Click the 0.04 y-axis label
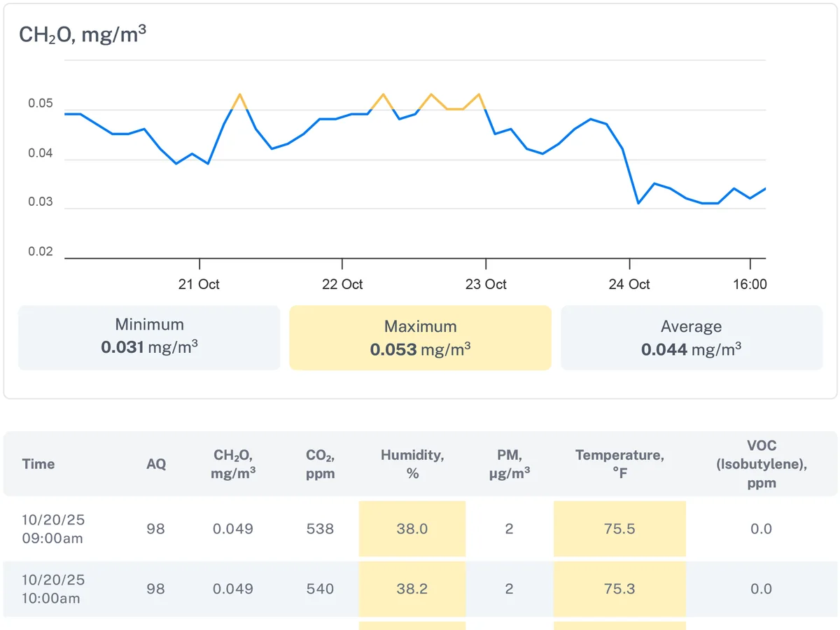The image size is (840, 630). pos(41,153)
